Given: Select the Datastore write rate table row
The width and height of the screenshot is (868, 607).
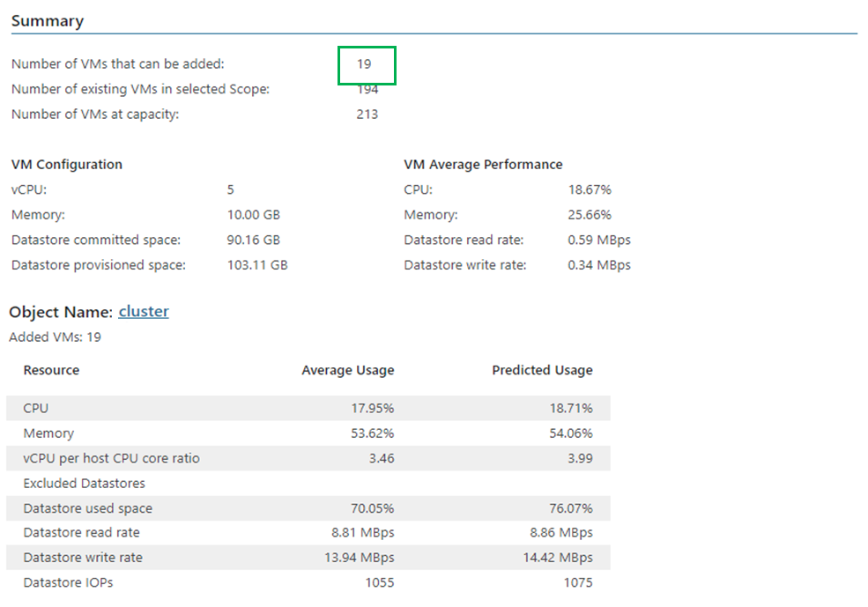Looking at the screenshot, I should tap(308, 557).
